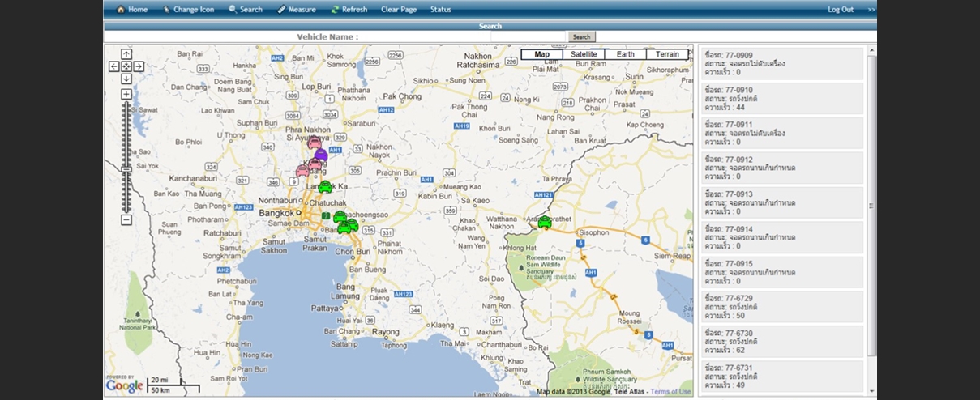Select vehicle 77-0914 in the list
This screenshot has height=400, width=980.
click(782, 237)
